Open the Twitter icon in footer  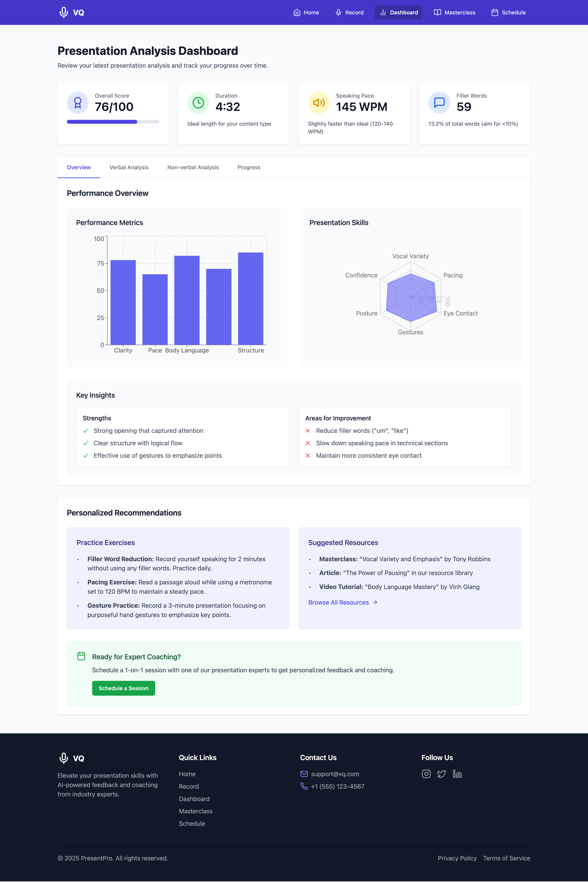point(441,774)
